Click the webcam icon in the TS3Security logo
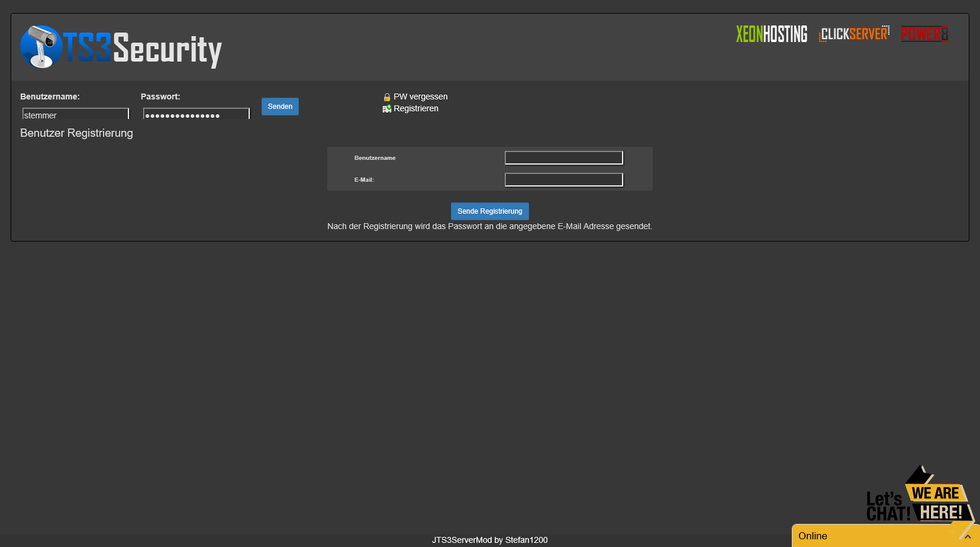 [41, 47]
